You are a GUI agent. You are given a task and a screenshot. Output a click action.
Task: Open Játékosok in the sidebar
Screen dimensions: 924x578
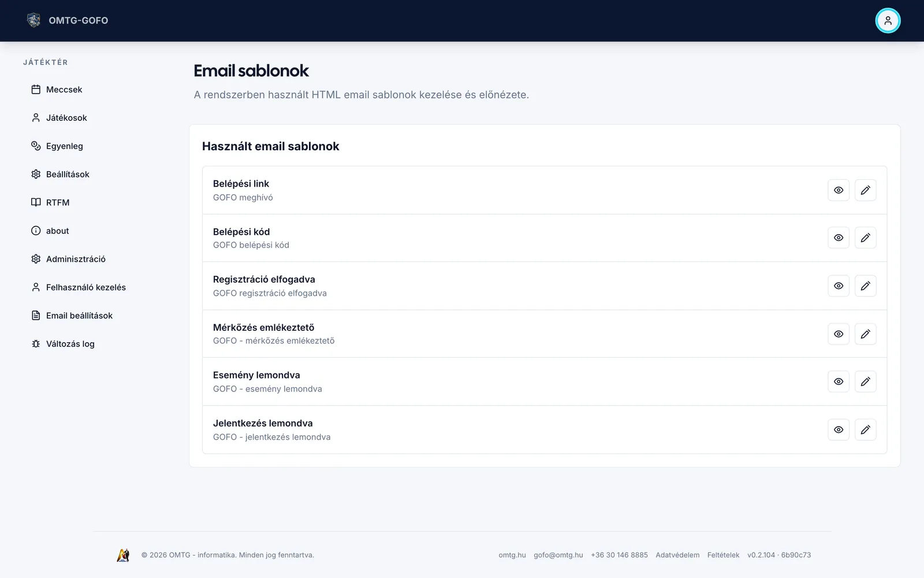click(67, 118)
